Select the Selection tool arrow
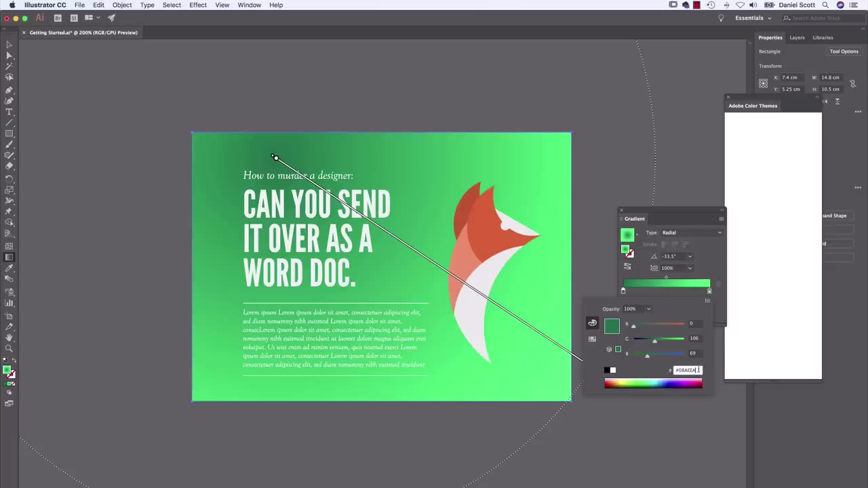 point(9,45)
